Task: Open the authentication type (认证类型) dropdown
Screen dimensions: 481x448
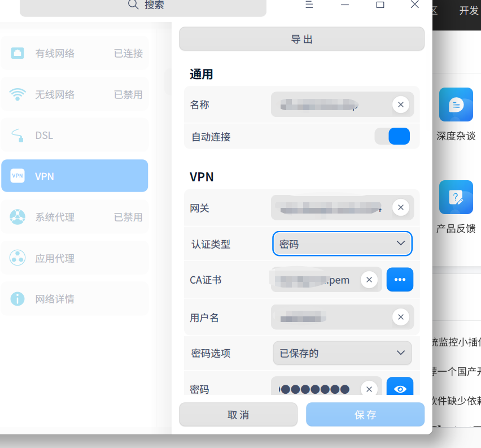Action: (342, 244)
